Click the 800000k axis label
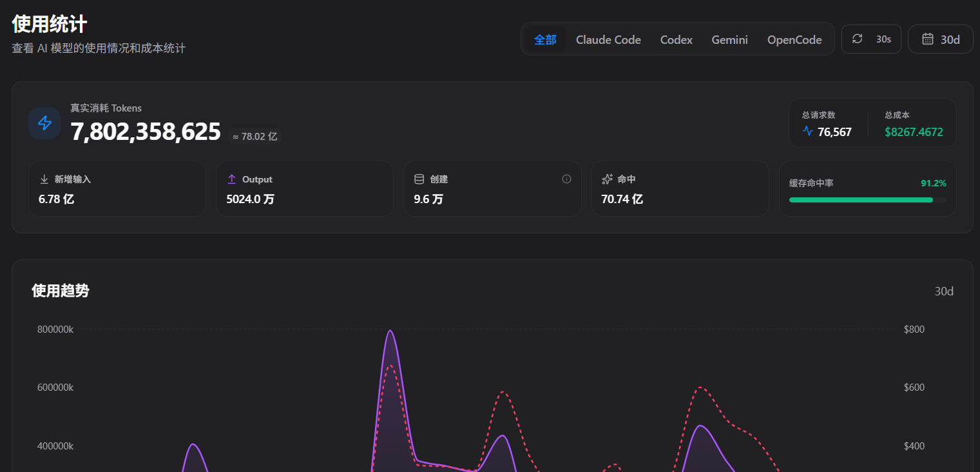This screenshot has height=472, width=980. 55,329
